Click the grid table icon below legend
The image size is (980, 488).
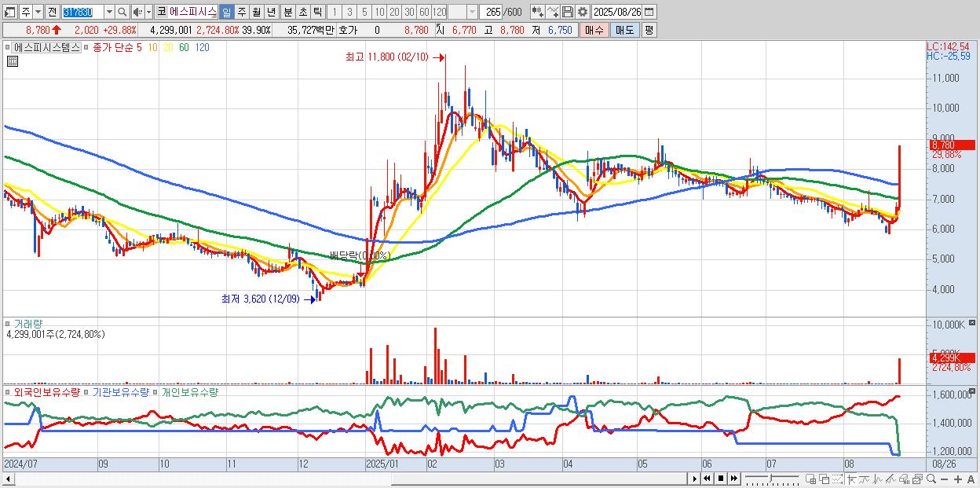[x=12, y=61]
